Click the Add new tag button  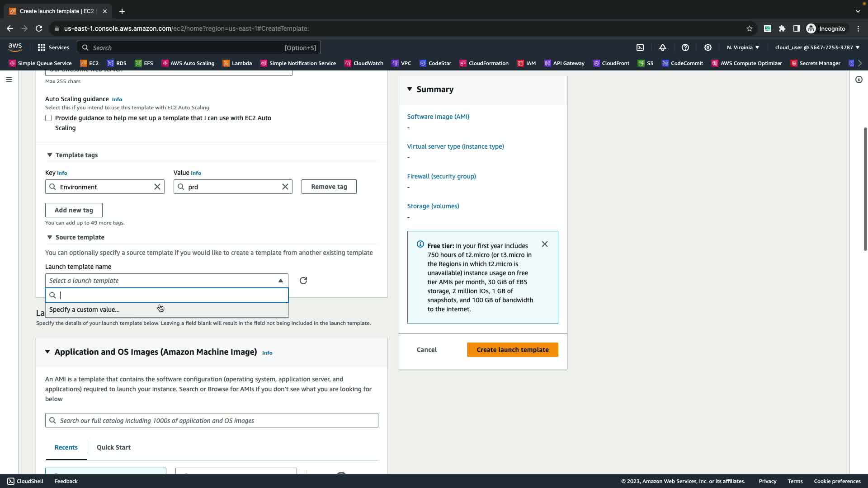(74, 210)
